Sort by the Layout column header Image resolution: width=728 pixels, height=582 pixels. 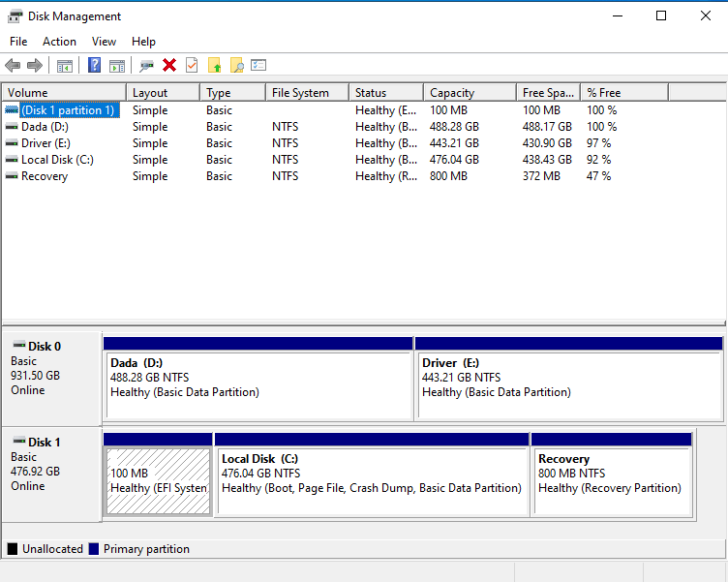tap(163, 92)
